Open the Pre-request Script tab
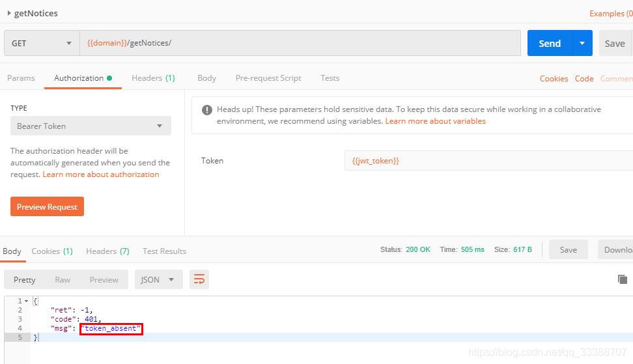The height and width of the screenshot is (364, 633). (x=268, y=78)
